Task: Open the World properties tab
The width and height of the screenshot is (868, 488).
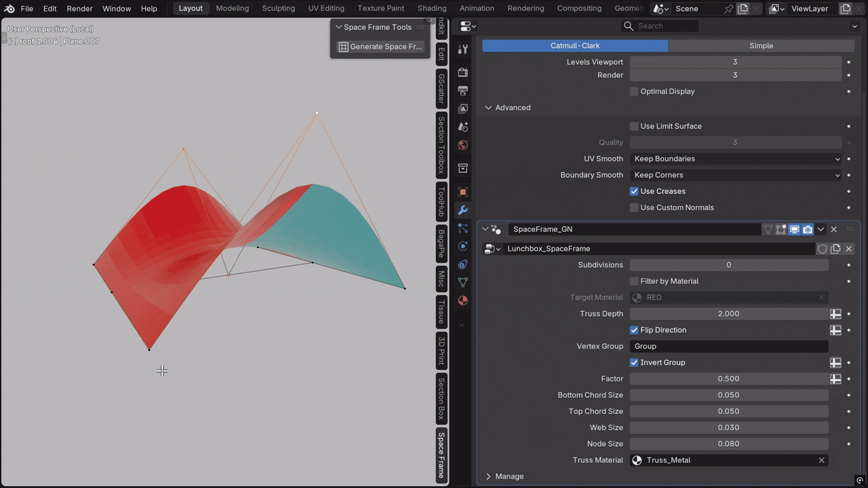Action: coord(463,144)
